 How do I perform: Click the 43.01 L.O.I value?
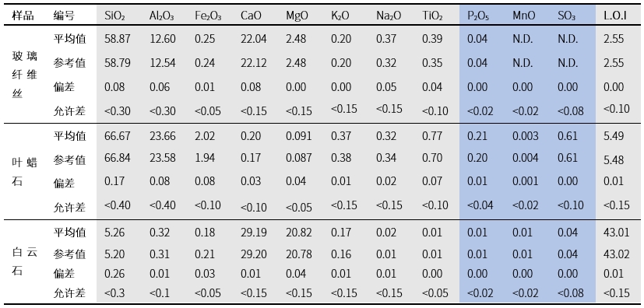tap(617, 233)
